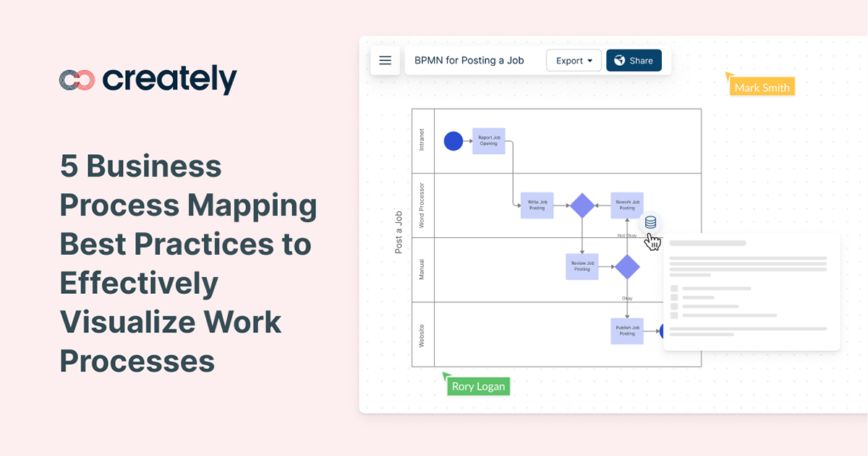Check the last checkbox in the popup card
Image resolution: width=868 pixels, height=456 pixels.
[674, 316]
